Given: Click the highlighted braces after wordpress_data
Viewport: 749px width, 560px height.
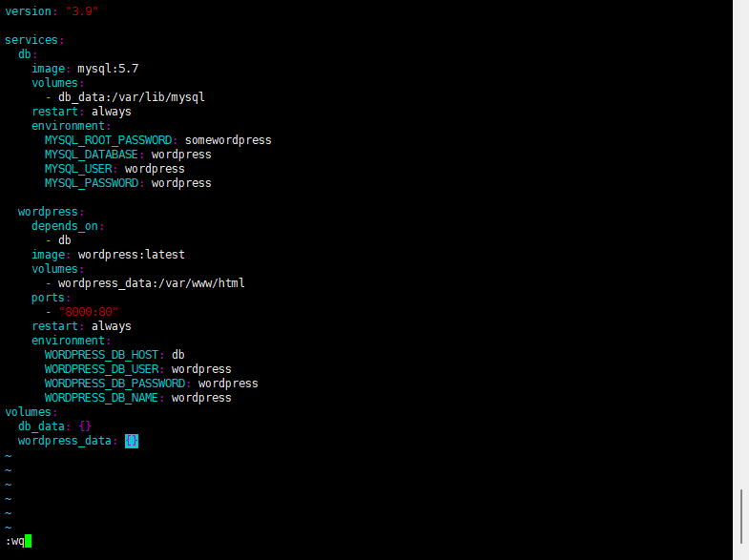Looking at the screenshot, I should (132, 441).
